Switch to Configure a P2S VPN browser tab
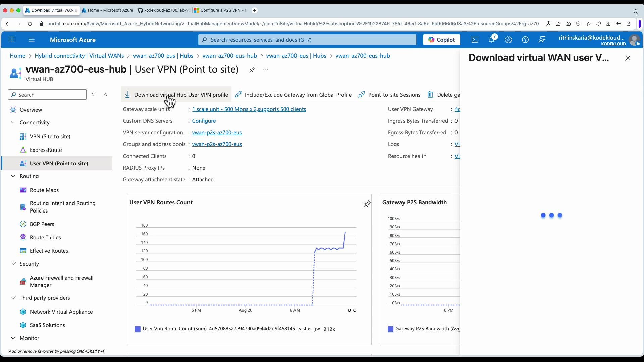Viewport: 644px width, 362px height. tap(221, 10)
